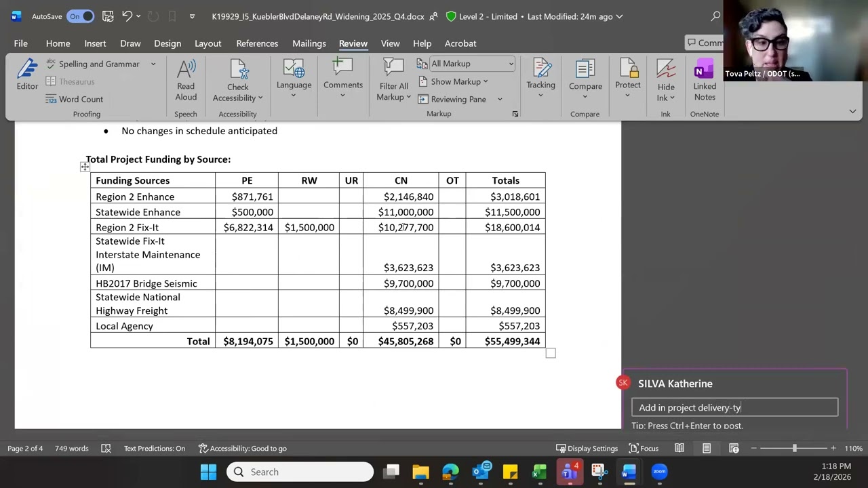The image size is (868, 488).
Task: Switch to the Acrobat tab
Action: click(x=460, y=43)
